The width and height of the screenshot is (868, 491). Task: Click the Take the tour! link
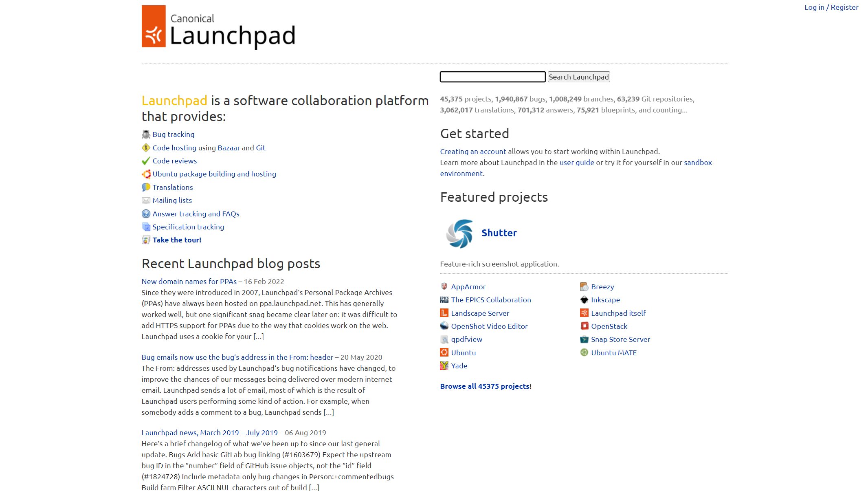point(177,240)
